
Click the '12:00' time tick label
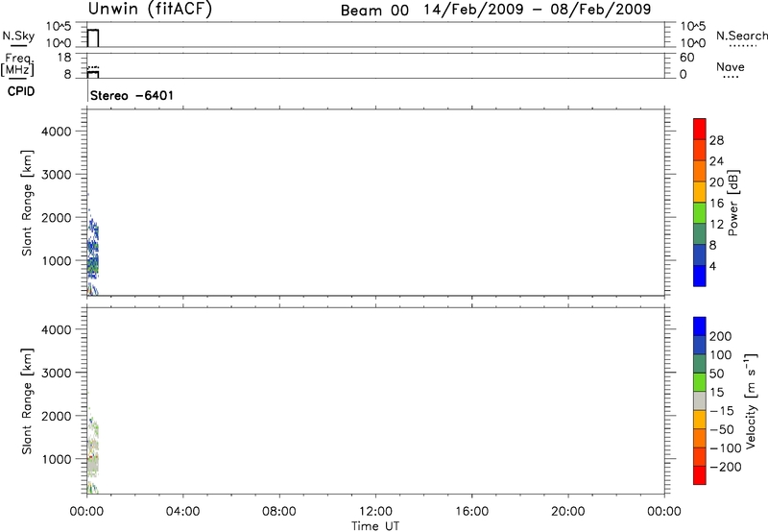tap(375, 512)
